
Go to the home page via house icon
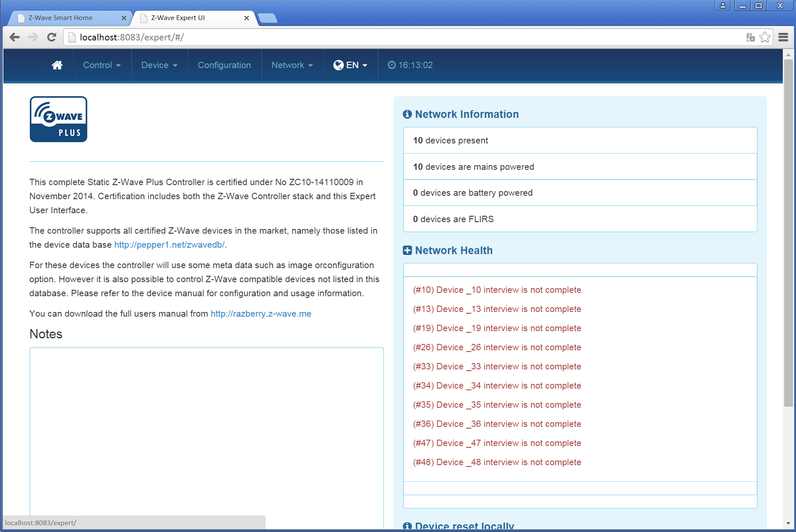pos(57,65)
